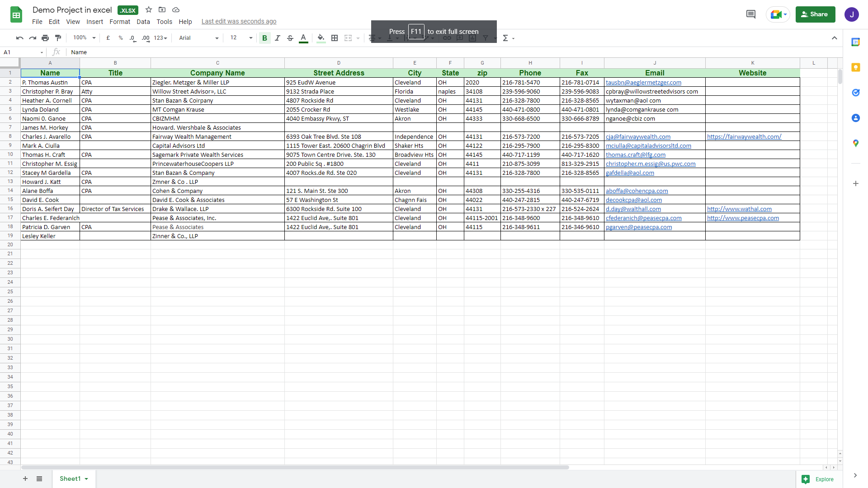Open the zoom level 100% dropdown

tap(85, 38)
